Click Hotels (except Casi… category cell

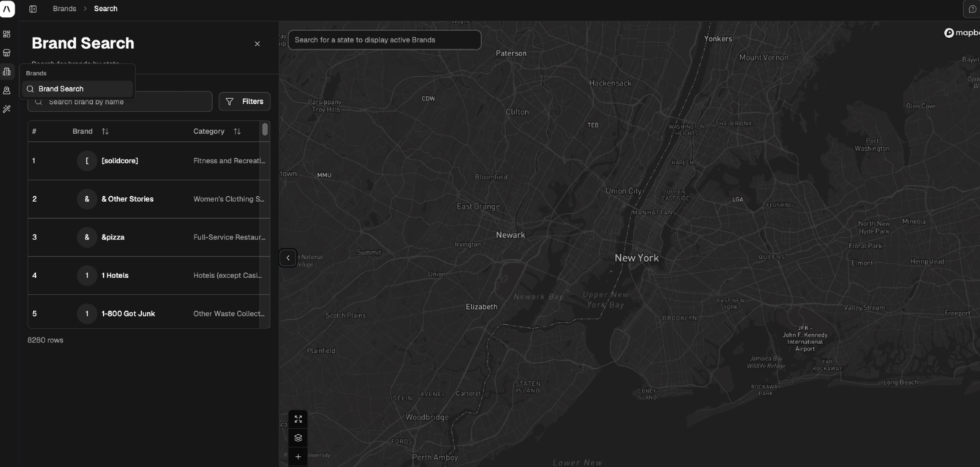[x=229, y=275]
